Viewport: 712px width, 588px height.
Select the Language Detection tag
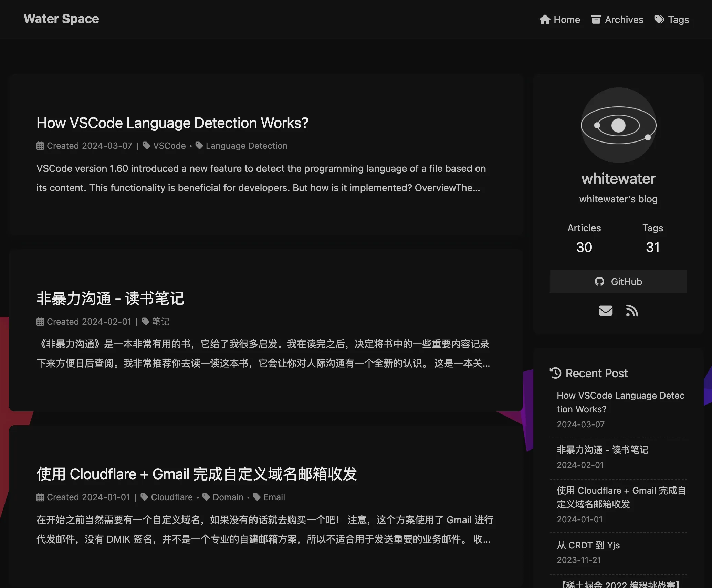click(247, 146)
